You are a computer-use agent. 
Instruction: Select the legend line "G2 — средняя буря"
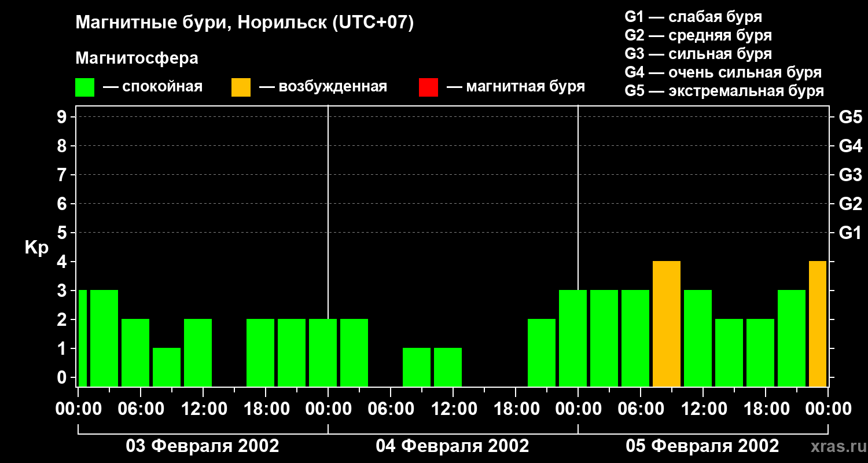tap(698, 35)
